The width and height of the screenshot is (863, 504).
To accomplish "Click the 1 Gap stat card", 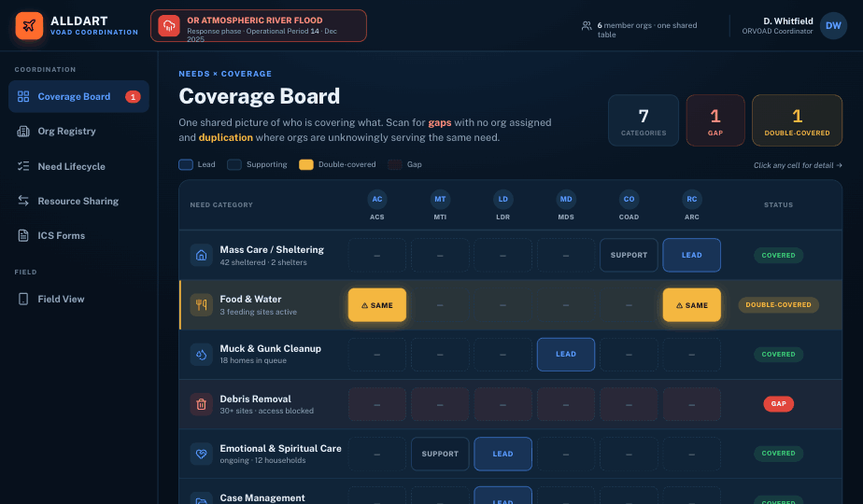I will coord(715,120).
